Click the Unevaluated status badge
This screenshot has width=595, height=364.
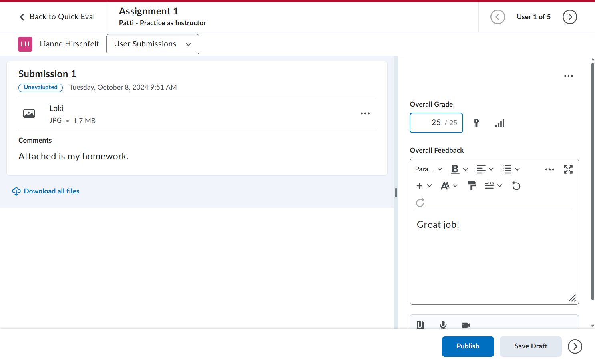coord(40,88)
